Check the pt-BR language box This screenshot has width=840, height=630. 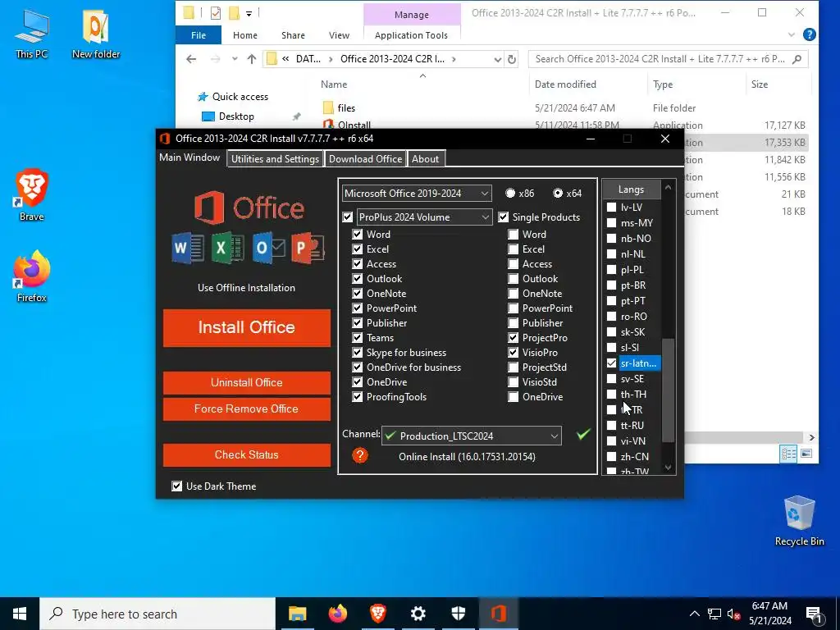tap(611, 285)
